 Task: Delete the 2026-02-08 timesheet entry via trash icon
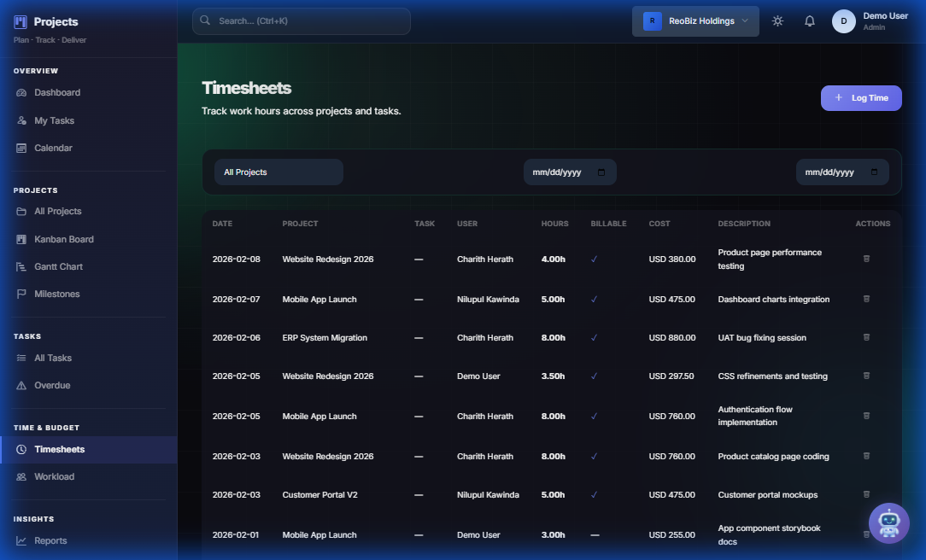[866, 259]
